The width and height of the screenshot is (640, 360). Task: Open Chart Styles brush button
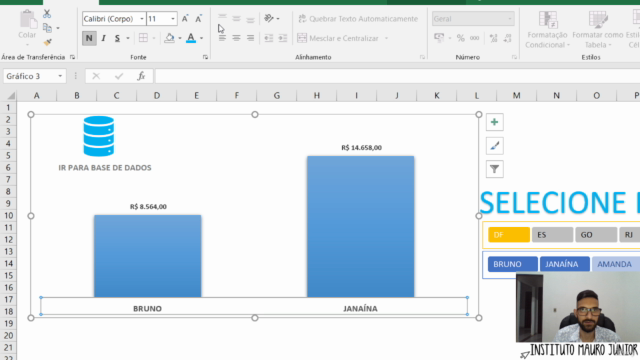coord(494,146)
